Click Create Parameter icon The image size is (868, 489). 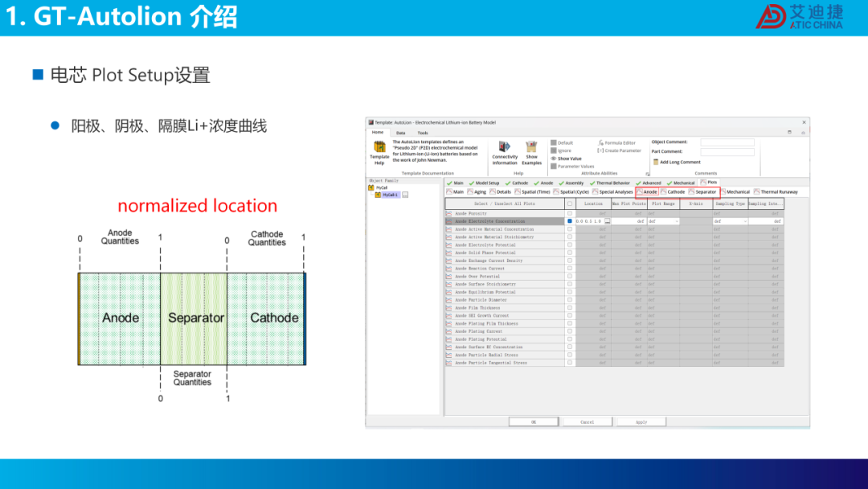600,150
